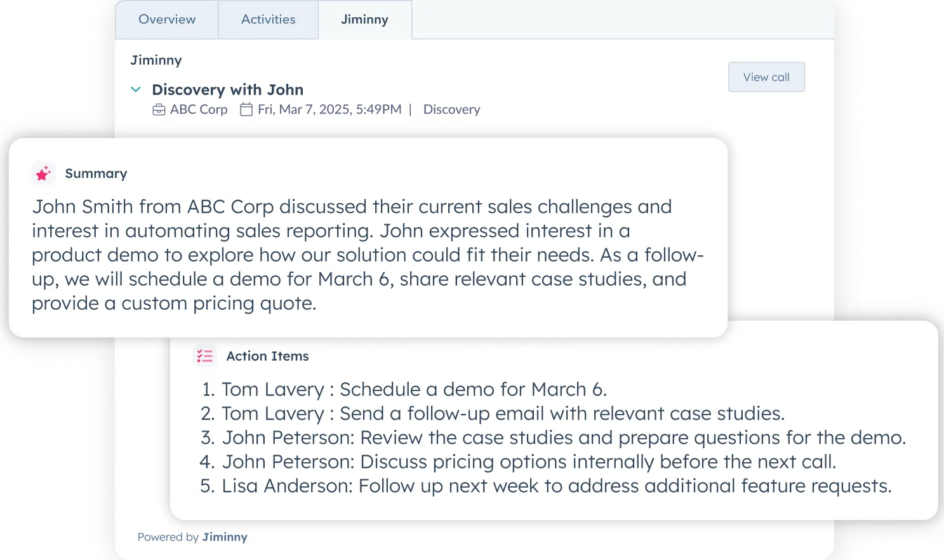Select action item one assigned to Tom Lavery
Screen dimensions: 944x560
413,389
